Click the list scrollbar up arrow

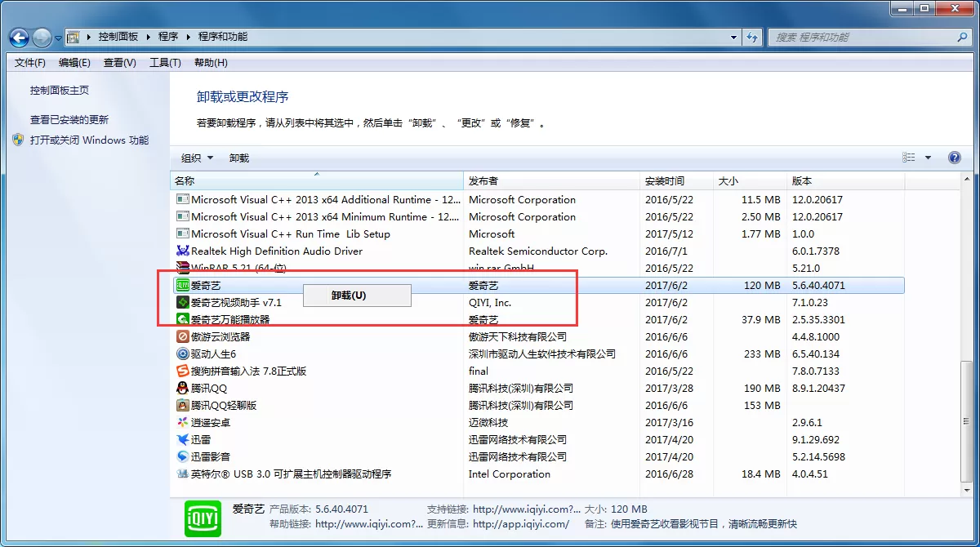[967, 180]
